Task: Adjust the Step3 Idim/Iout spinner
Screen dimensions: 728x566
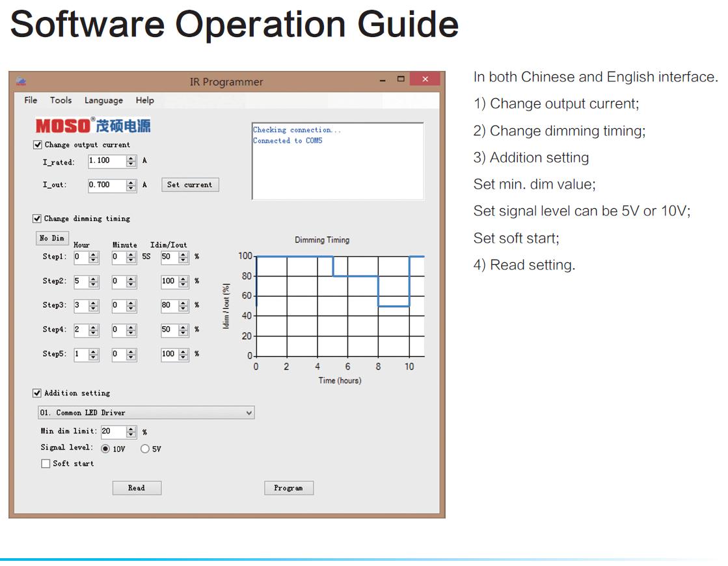Action: click(184, 306)
